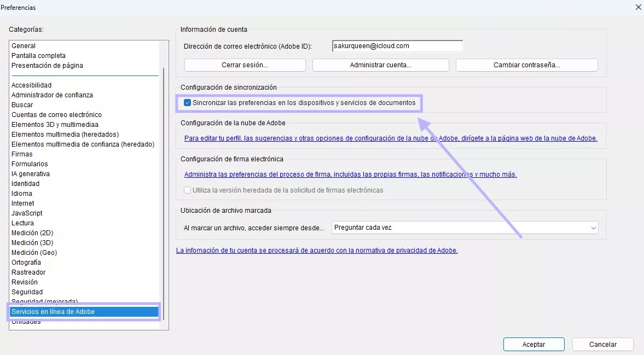Click the Aceptar button

coord(534,344)
